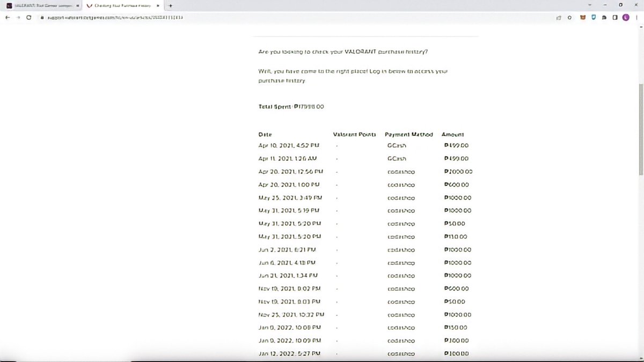Screen dimensions: 644x362
Task: Click the Apr 20, 2021, 1:00 PM date
Action: [x=289, y=184]
